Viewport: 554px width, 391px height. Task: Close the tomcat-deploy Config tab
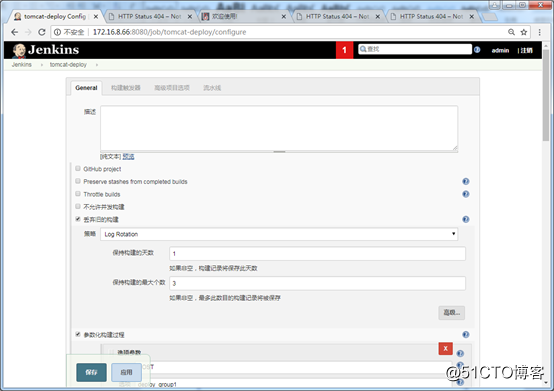click(96, 17)
